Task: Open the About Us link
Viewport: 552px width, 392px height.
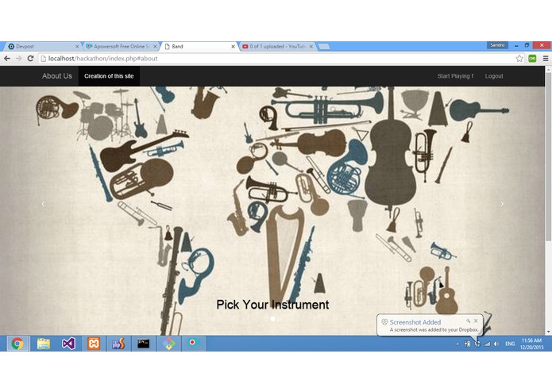Action: [57, 76]
